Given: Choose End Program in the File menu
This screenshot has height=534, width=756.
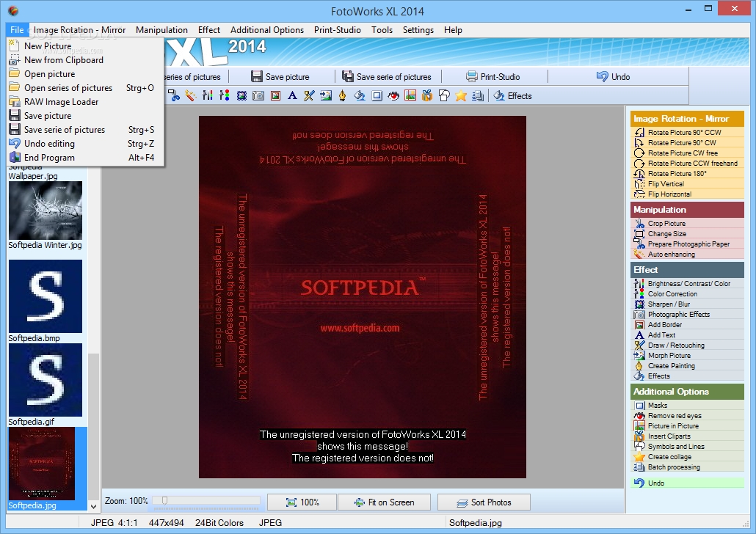Looking at the screenshot, I should (x=86, y=158).
